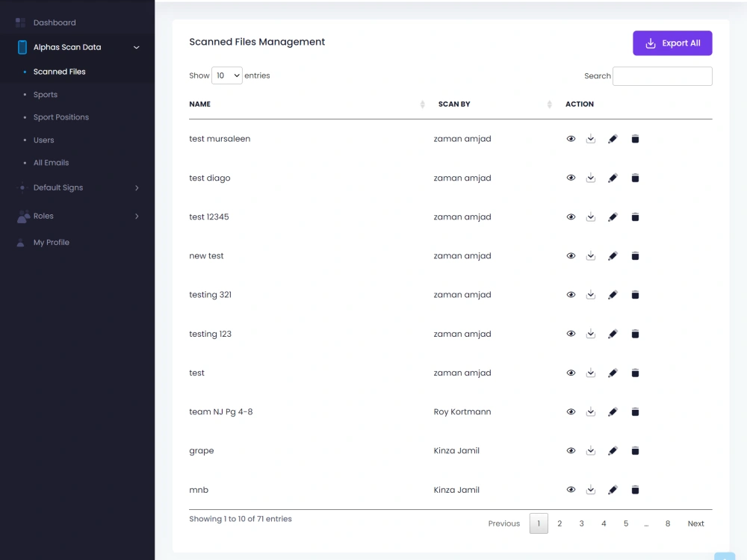Download the new test file

coord(591,256)
